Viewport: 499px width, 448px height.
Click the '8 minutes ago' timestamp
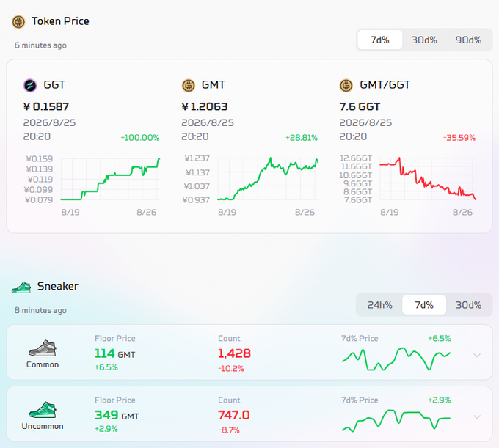coord(40,310)
